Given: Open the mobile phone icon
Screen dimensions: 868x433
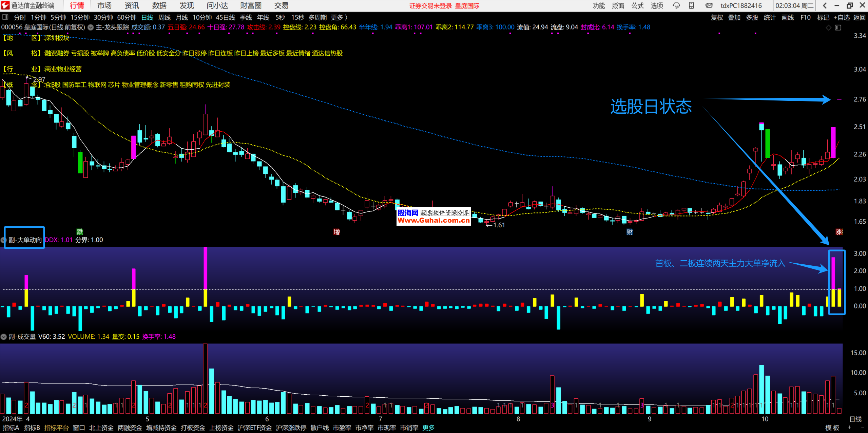Looking at the screenshot, I should (691, 5).
